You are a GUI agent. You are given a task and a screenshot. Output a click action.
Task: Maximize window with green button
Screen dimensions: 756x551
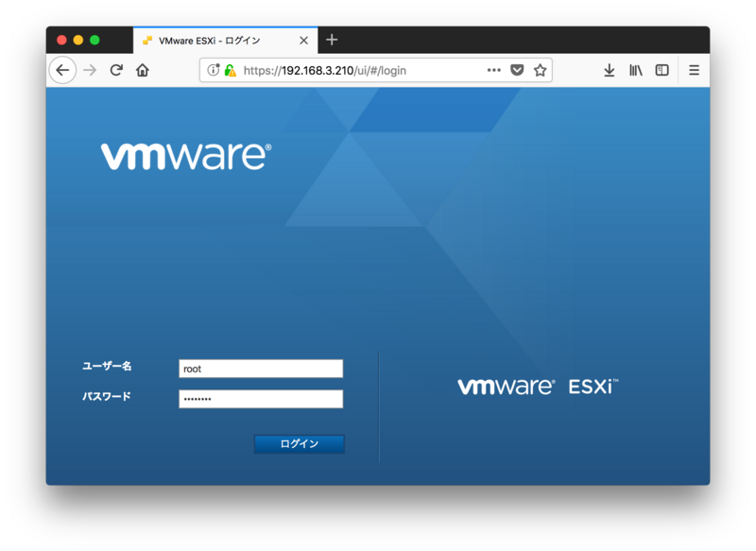click(x=94, y=40)
